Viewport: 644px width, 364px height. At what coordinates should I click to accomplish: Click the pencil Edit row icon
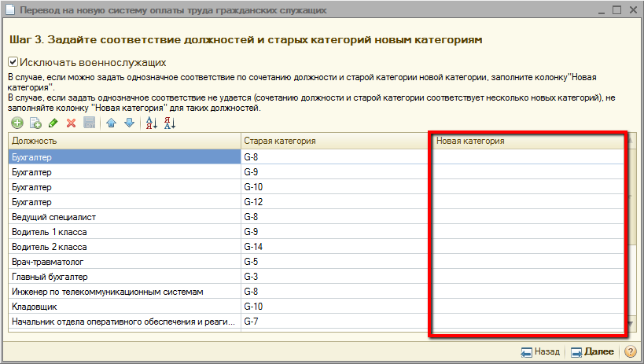[x=53, y=123]
